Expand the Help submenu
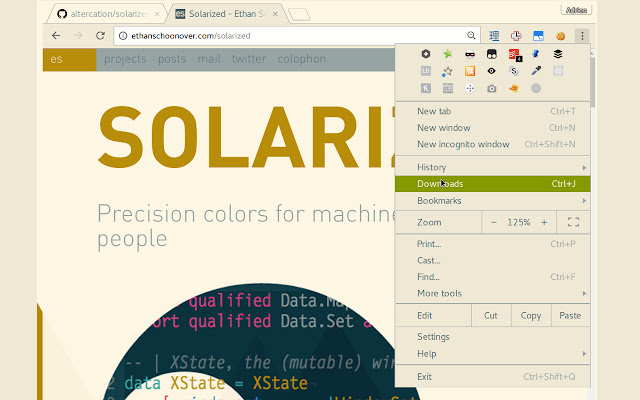The image size is (640, 400). click(493, 354)
